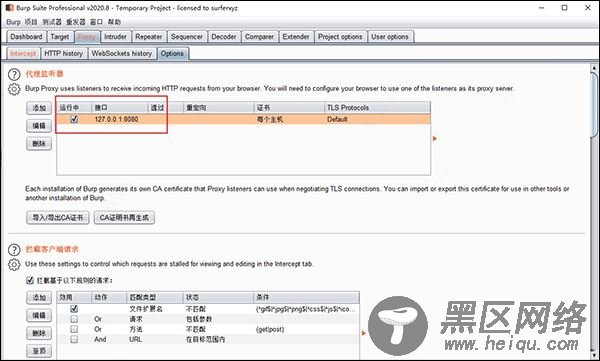Image resolution: width=600 pixels, height=361 pixels.
Task: Disable the 文件扩展名 rule checkbox
Action: [74, 308]
